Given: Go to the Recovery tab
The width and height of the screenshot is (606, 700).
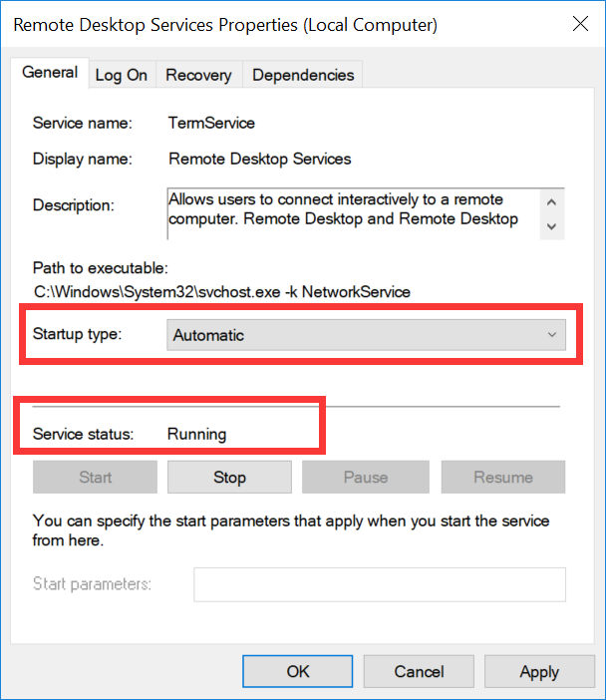Looking at the screenshot, I should click(x=198, y=75).
